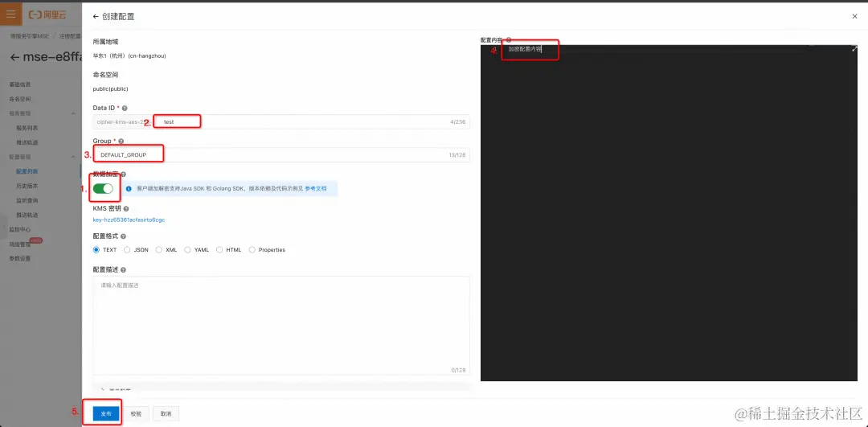Click the help icon next to 配置内容
This screenshot has width=868, height=427.
pos(508,40)
